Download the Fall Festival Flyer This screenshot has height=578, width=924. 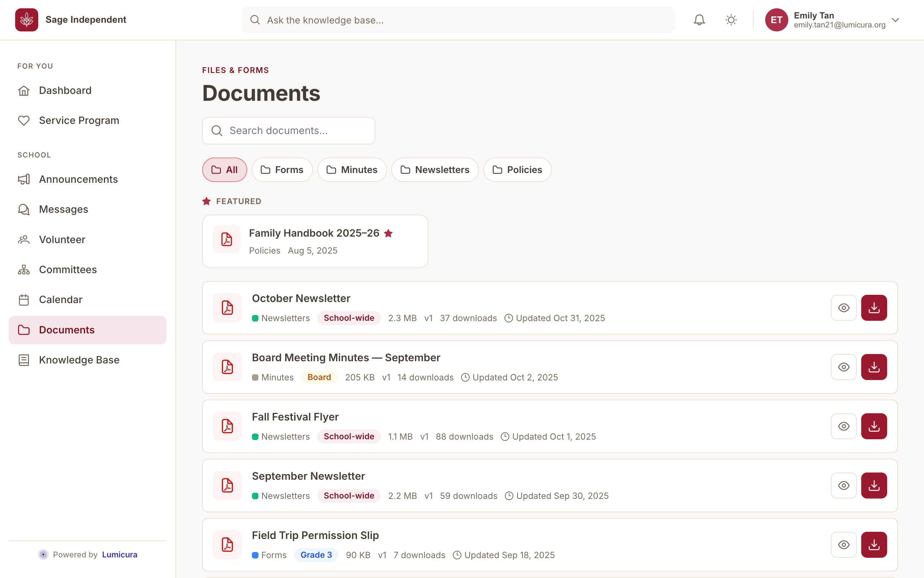pos(874,426)
